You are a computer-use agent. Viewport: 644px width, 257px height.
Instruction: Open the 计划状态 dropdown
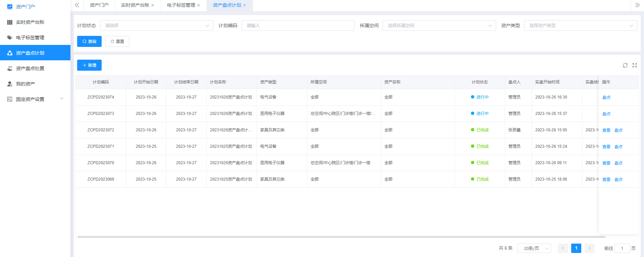pos(156,25)
